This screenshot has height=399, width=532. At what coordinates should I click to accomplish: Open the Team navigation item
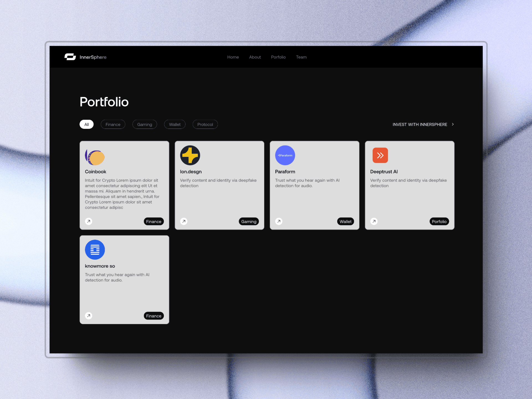click(301, 57)
